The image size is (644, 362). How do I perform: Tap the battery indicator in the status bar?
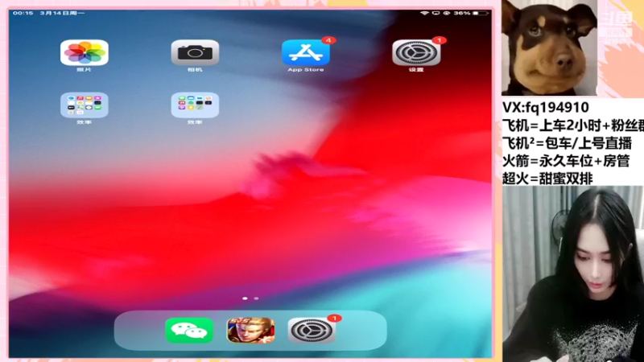pyautogui.click(x=480, y=13)
